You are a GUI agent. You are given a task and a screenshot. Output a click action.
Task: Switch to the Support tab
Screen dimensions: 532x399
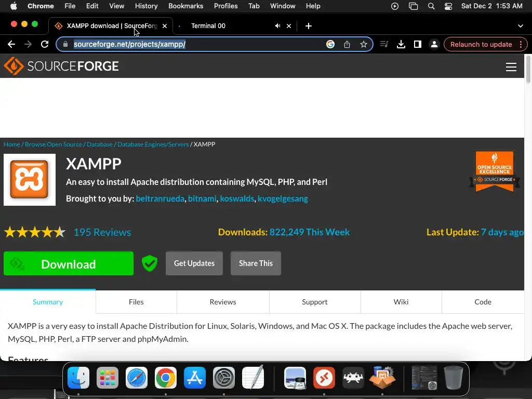(x=314, y=302)
